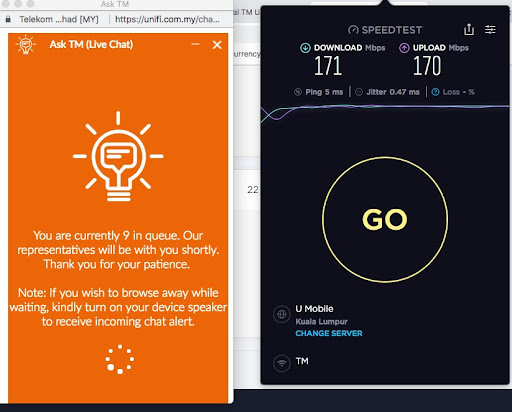
Task: Click the padlock security icon
Action: pyautogui.click(x=8, y=19)
